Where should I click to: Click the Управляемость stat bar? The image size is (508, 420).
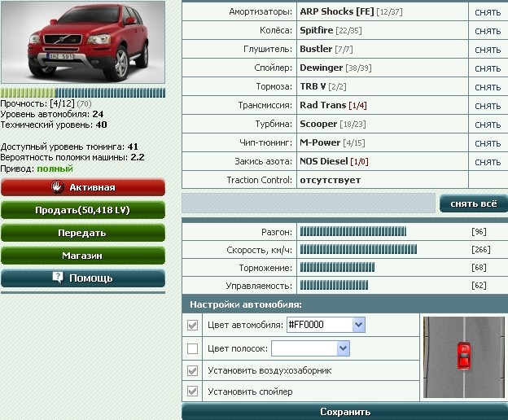click(334, 285)
